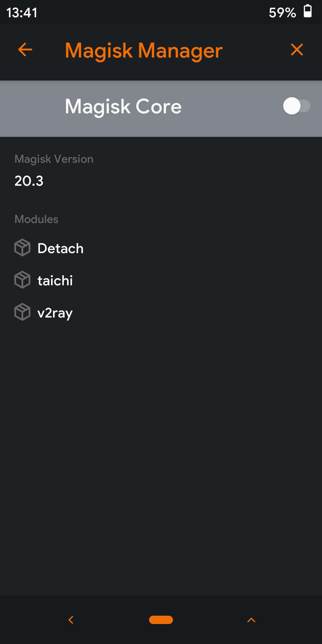Tap the battery icon in status bar
Viewport: 322px width, 644px height.
(308, 11)
